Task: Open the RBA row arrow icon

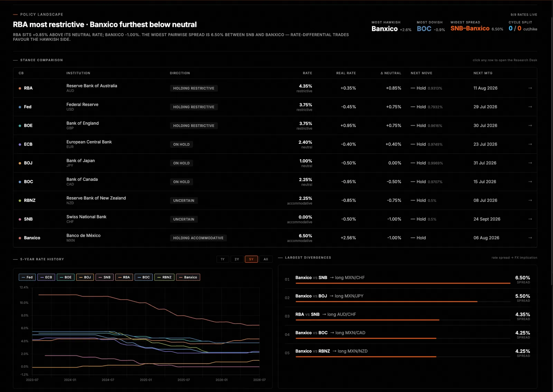Action: [x=530, y=88]
